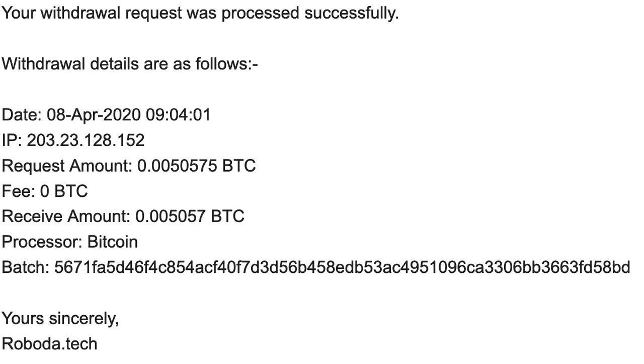This screenshot has width=644, height=364.
Task: Click the long Batch transaction hash
Action: click(342, 267)
